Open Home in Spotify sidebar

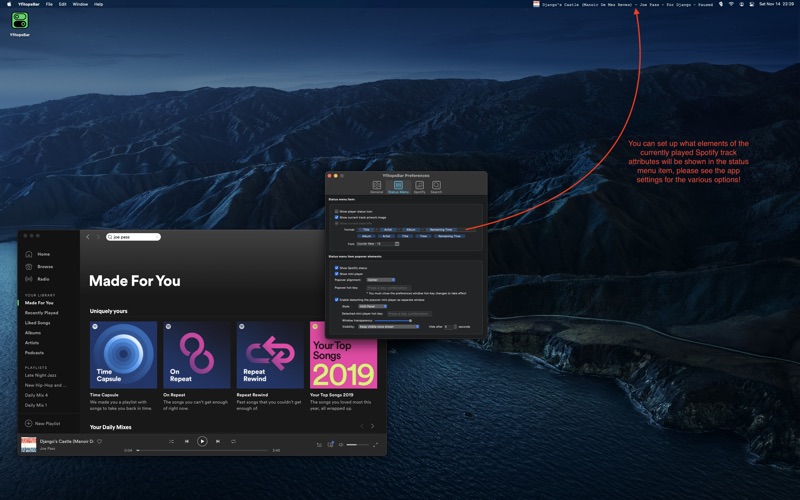tap(38, 254)
